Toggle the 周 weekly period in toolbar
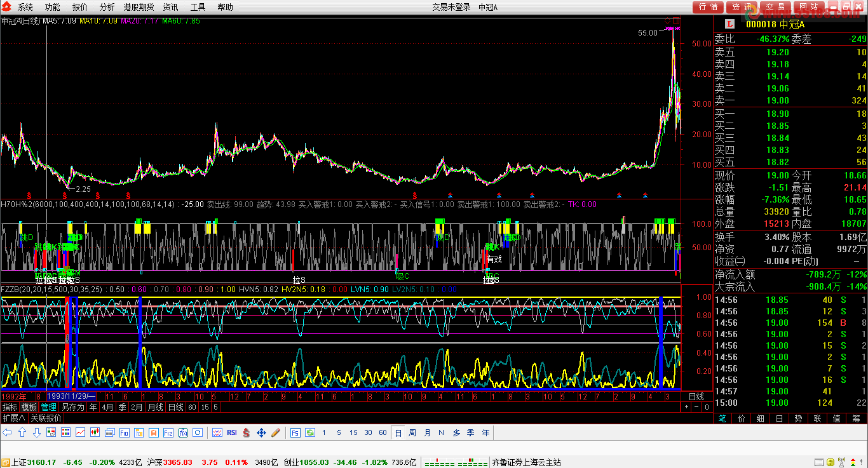This screenshot has width=868, height=468. click(412, 432)
